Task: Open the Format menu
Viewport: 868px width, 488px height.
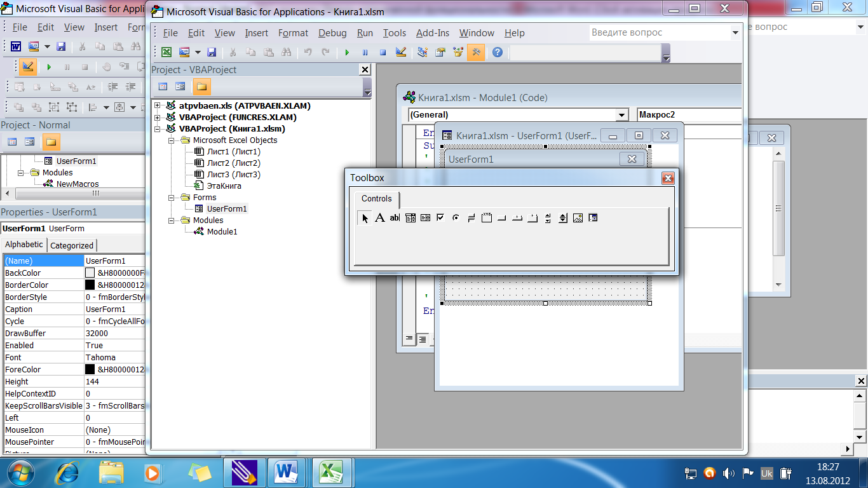Action: (x=293, y=33)
